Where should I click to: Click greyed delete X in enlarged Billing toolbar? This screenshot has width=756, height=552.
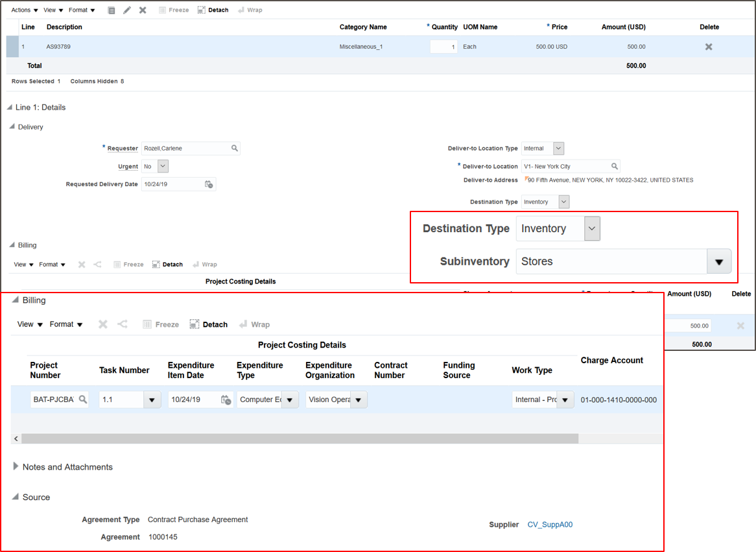point(102,324)
